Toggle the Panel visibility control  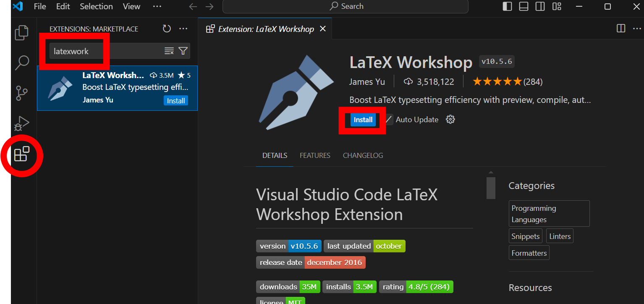coord(523,6)
